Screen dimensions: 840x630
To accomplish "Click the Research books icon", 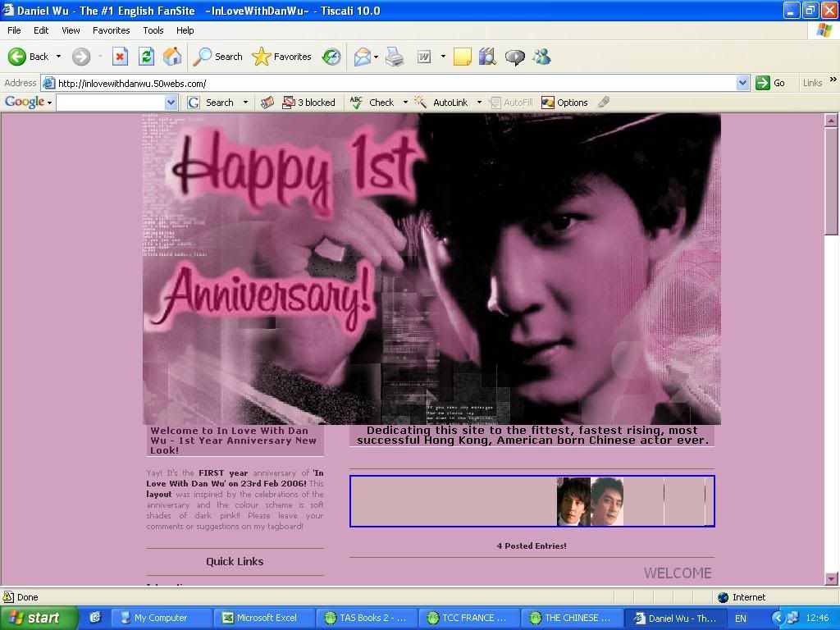I will point(487,57).
